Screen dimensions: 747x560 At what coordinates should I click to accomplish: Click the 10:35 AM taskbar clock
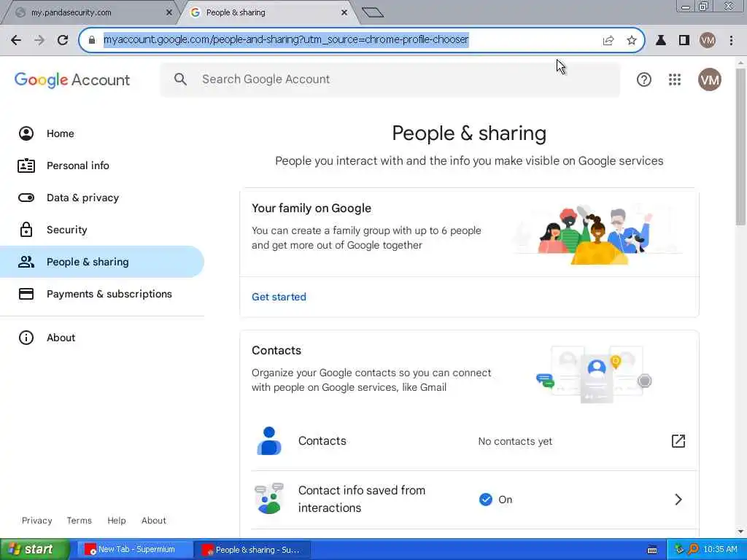coord(720,550)
